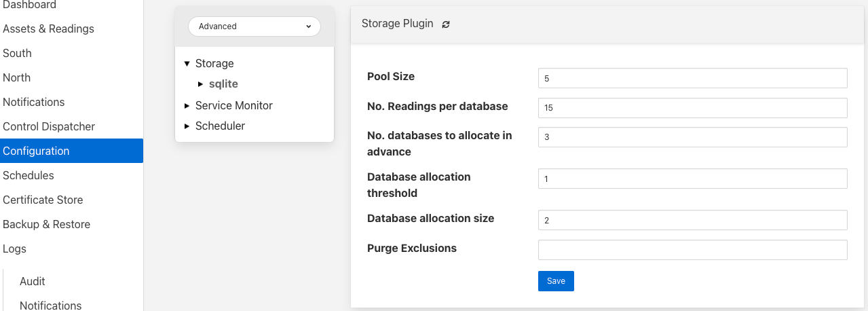
Task: View Audit logs under Logs
Action: pos(33,281)
